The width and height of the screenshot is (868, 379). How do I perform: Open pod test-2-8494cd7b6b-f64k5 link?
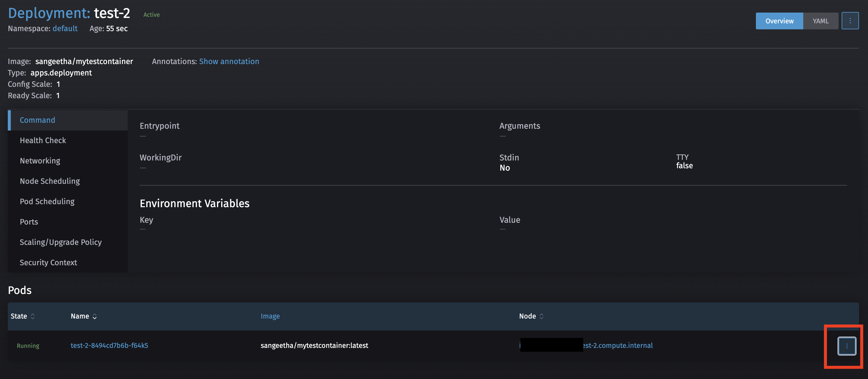click(x=109, y=345)
